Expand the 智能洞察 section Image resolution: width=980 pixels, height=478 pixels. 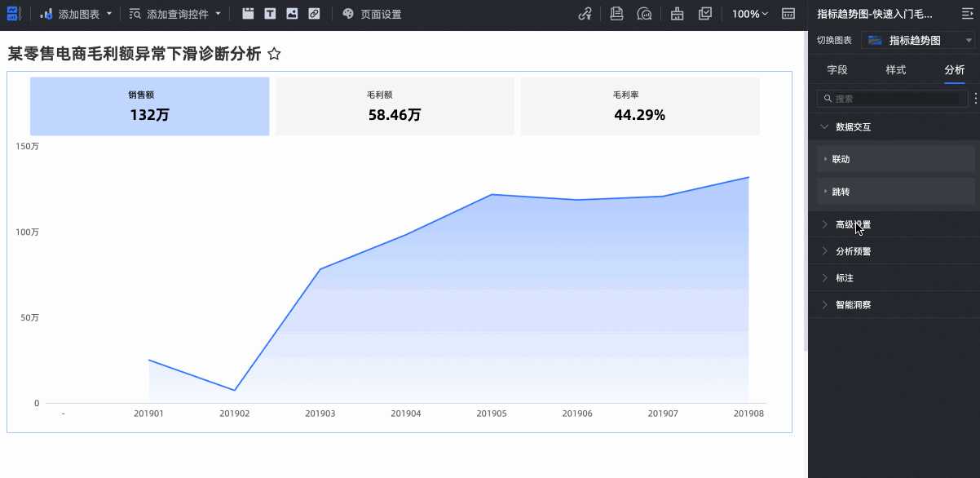[894, 305]
